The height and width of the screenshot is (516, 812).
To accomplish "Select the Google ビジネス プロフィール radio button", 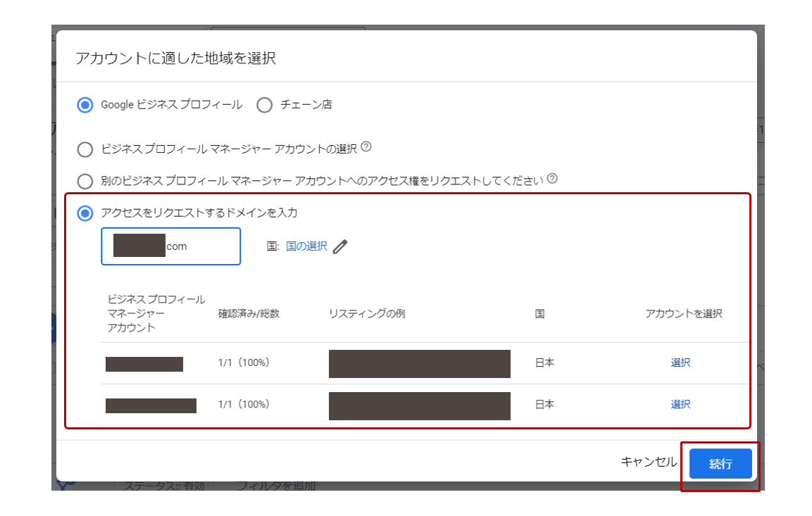I will coord(85,104).
